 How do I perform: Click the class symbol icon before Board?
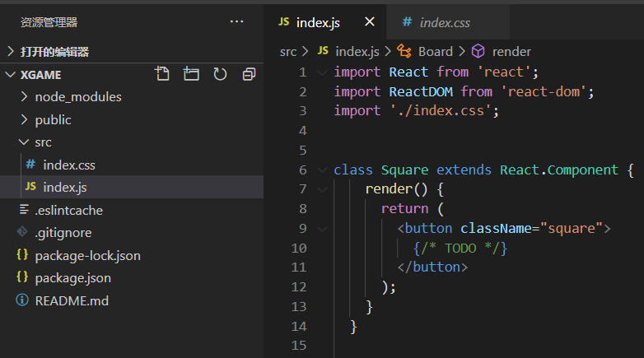point(404,51)
